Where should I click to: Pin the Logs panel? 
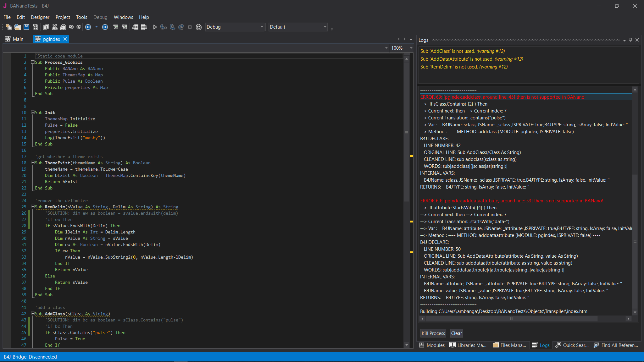click(x=630, y=40)
